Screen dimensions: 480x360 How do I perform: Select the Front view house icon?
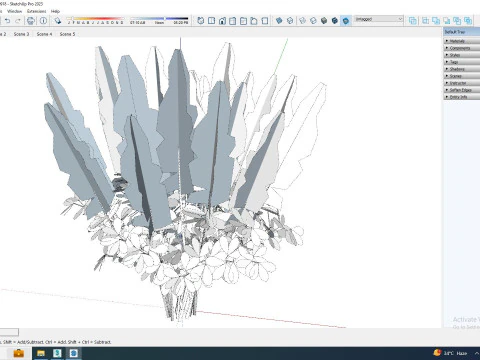coord(222,21)
